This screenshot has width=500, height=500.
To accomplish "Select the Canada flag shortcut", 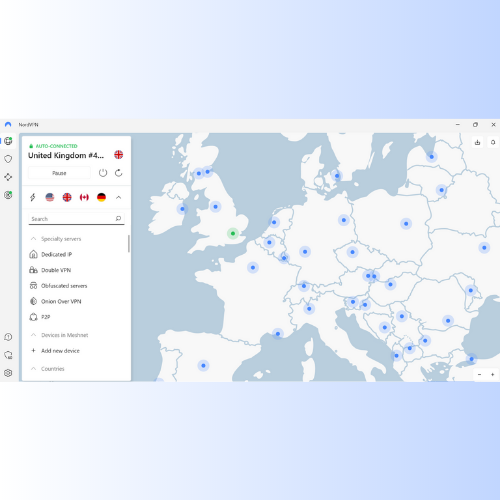I will [x=84, y=197].
